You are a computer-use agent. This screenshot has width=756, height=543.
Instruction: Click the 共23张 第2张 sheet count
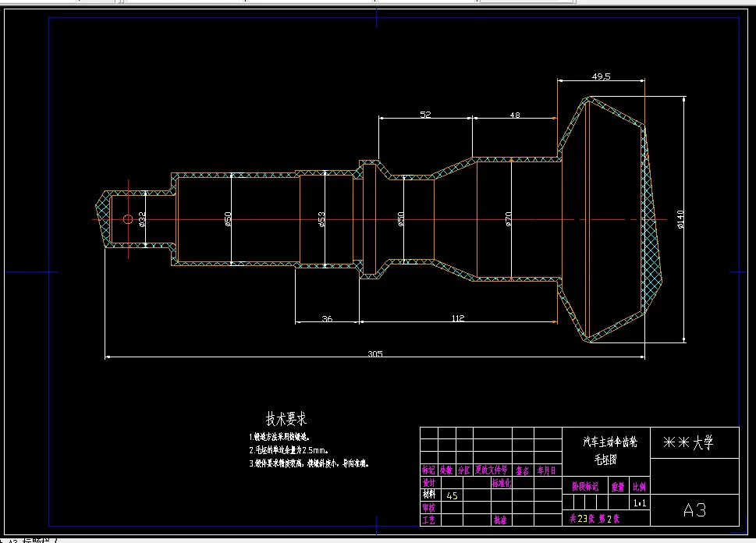click(x=595, y=518)
